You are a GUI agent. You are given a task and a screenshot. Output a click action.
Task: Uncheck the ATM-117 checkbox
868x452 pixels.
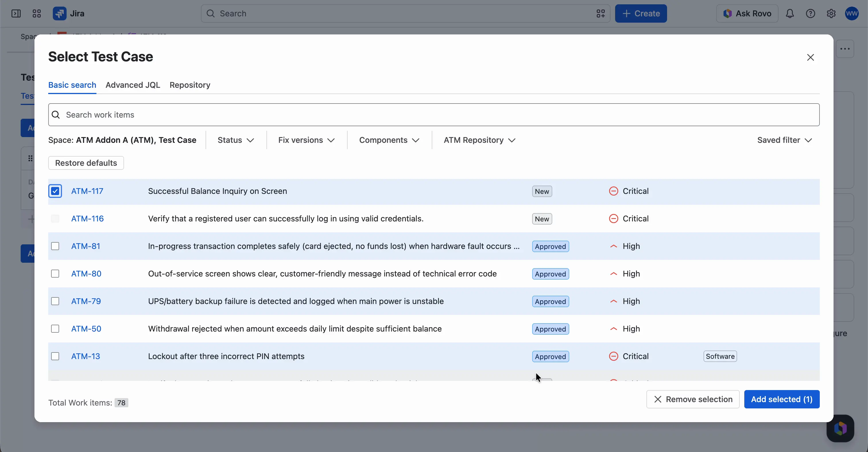coord(55,191)
